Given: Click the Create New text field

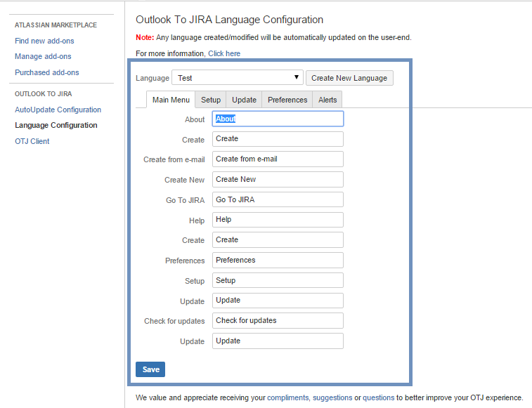Looking at the screenshot, I should (278, 179).
